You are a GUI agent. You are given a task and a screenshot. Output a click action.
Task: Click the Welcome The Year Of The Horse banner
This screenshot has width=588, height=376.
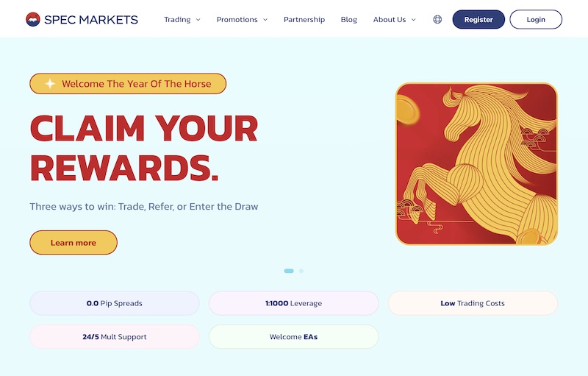coord(128,84)
